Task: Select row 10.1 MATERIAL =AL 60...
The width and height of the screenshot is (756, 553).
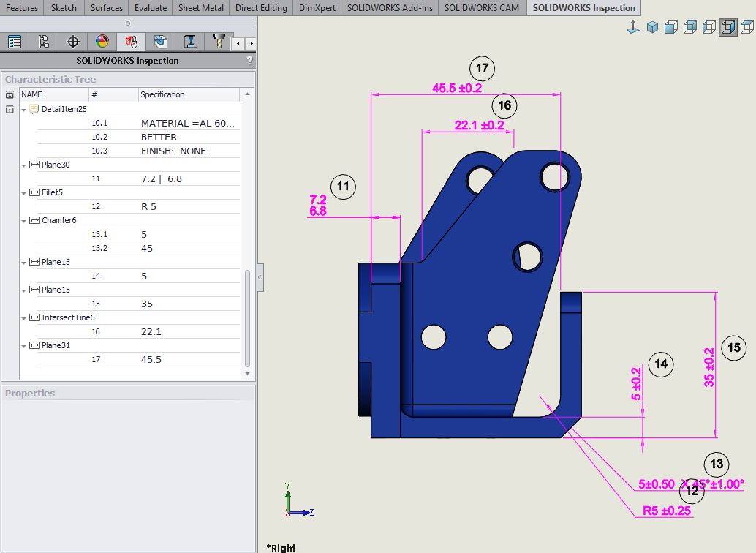Action: tap(138, 124)
